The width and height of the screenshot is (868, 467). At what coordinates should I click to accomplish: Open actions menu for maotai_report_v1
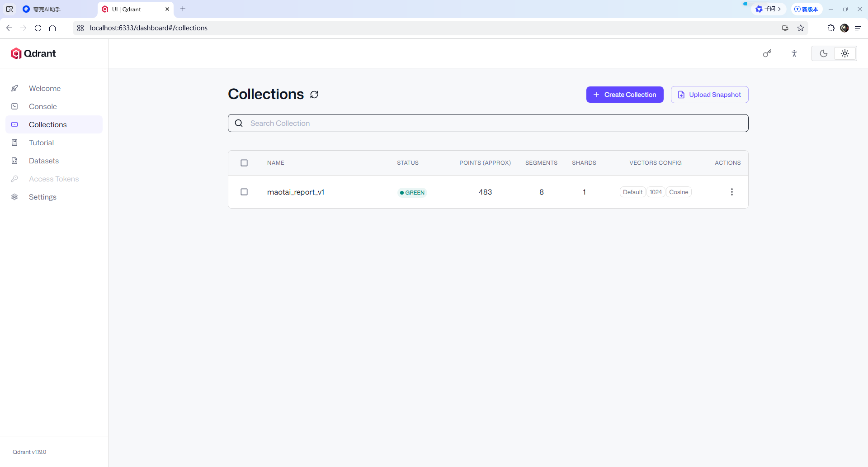[x=732, y=192]
